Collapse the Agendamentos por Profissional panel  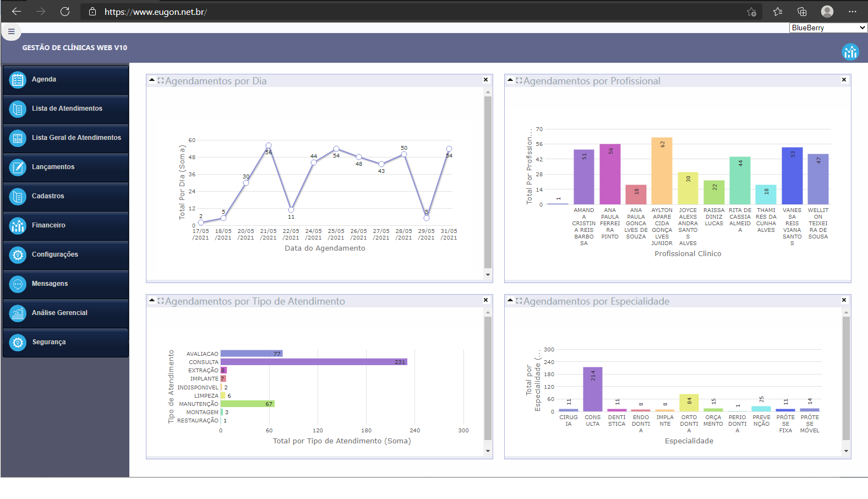pyautogui.click(x=510, y=80)
